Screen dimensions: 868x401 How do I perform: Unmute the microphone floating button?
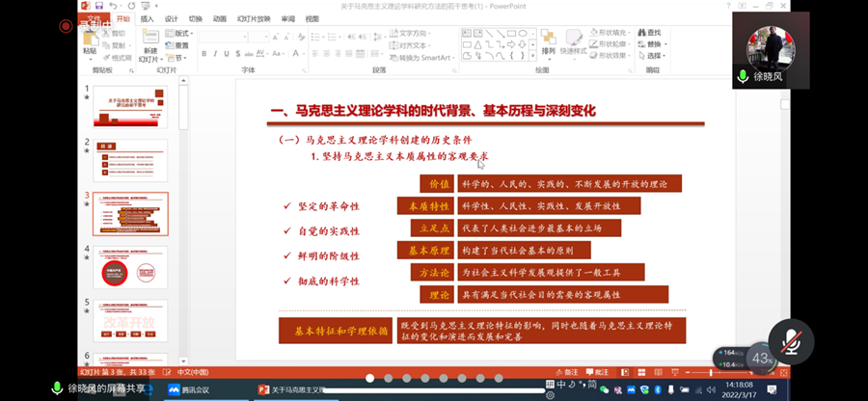tap(789, 339)
